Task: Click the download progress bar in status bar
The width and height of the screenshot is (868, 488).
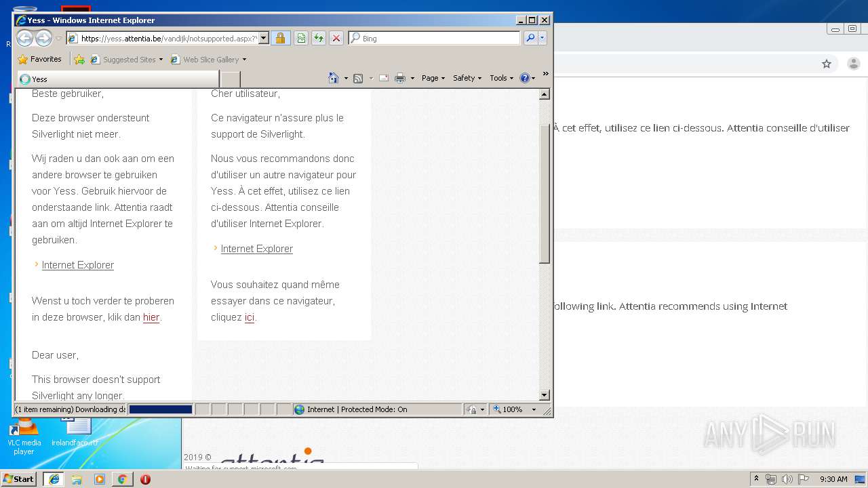Action: [161, 409]
